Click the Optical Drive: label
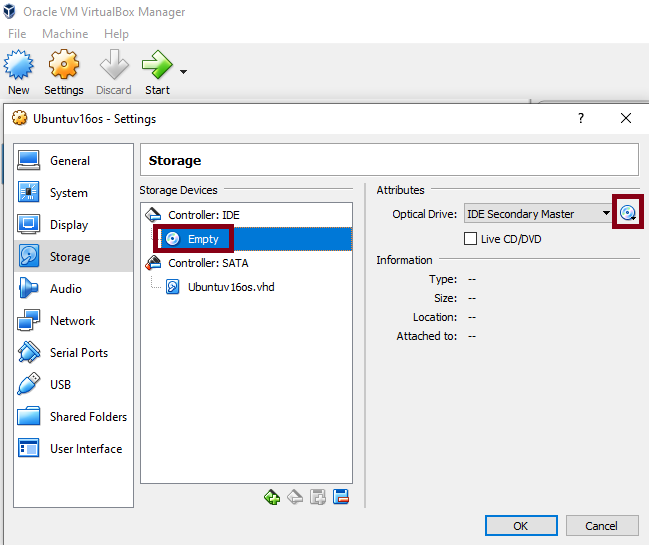The height and width of the screenshot is (545, 649). tap(425, 214)
